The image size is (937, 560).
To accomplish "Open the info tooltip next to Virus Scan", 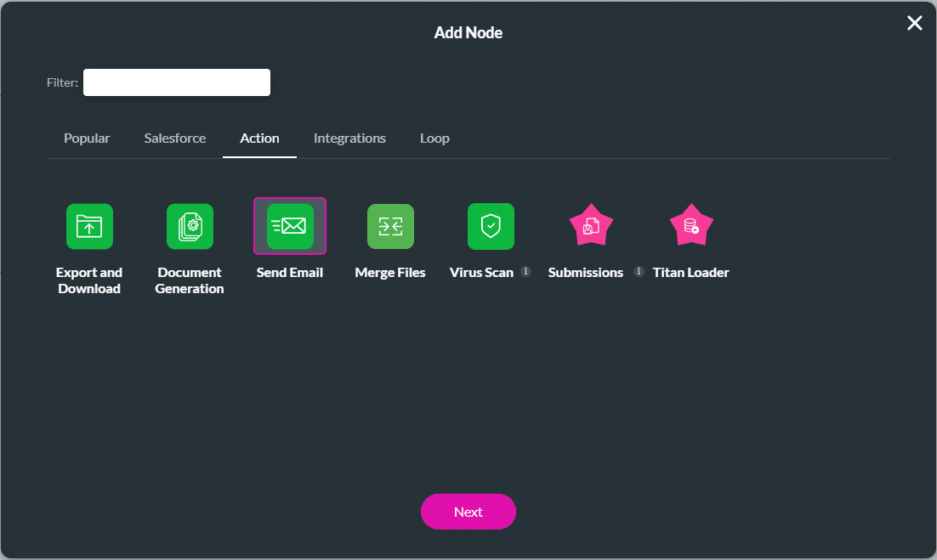I will 525,272.
